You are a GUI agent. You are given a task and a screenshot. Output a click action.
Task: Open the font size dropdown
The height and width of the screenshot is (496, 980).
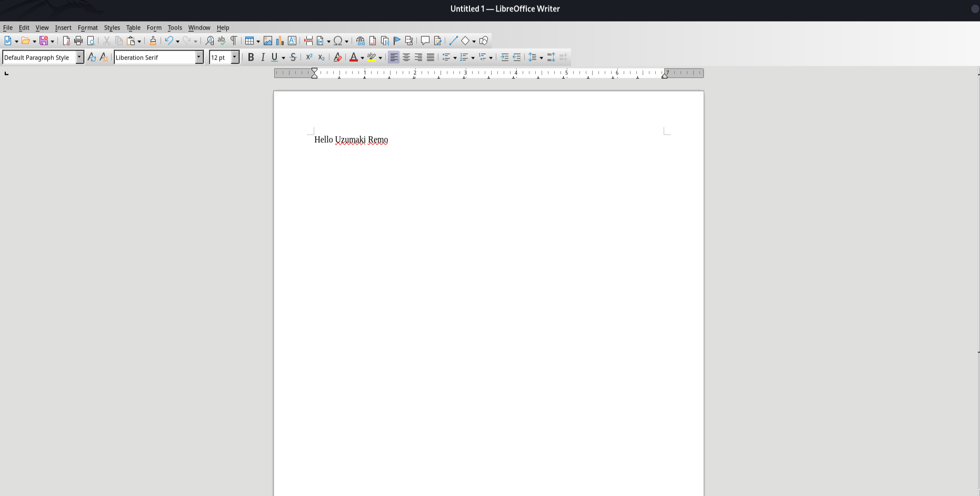point(235,57)
